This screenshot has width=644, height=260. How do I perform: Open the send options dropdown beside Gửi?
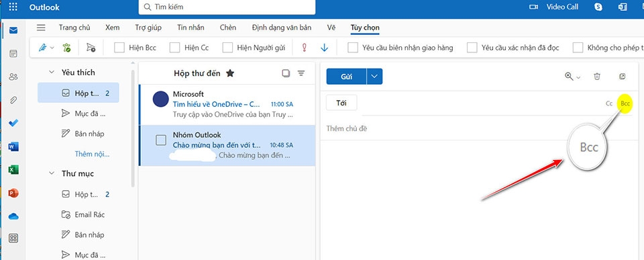point(374,77)
